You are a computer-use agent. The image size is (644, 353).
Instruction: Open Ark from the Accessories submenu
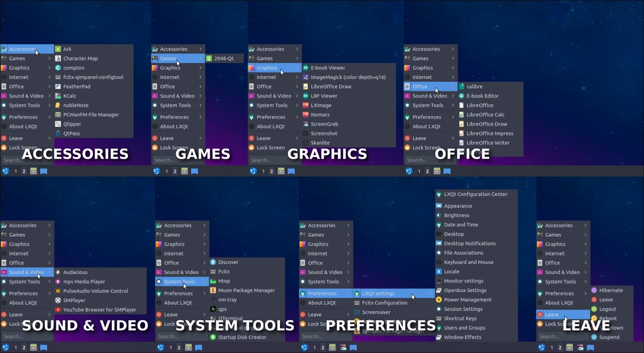click(x=93, y=49)
